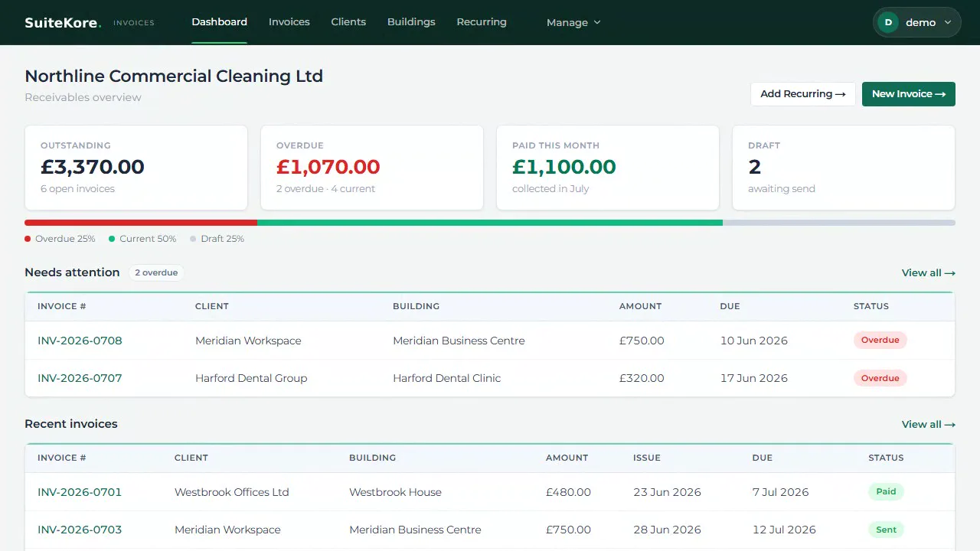This screenshot has width=980, height=551.
Task: Click Westbrook Offices Ltd client cell
Action: pyautogui.click(x=232, y=492)
